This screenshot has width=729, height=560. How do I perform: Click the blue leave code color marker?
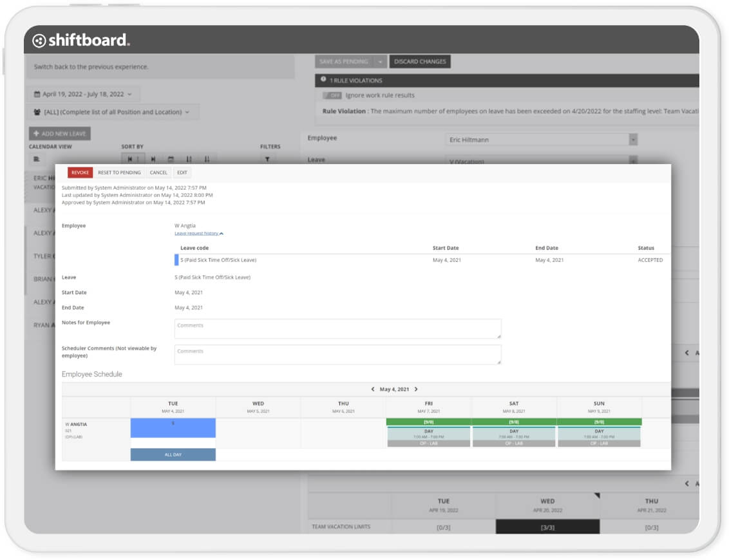(176, 260)
